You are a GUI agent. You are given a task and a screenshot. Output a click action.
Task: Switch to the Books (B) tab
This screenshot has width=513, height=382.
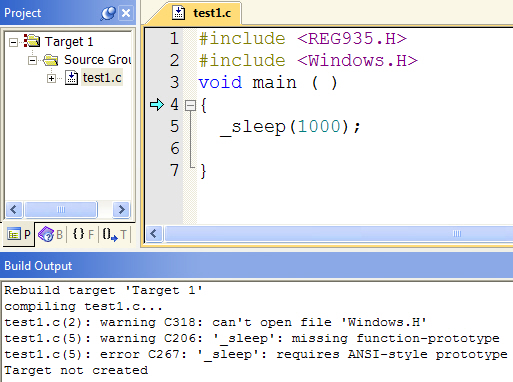51,235
